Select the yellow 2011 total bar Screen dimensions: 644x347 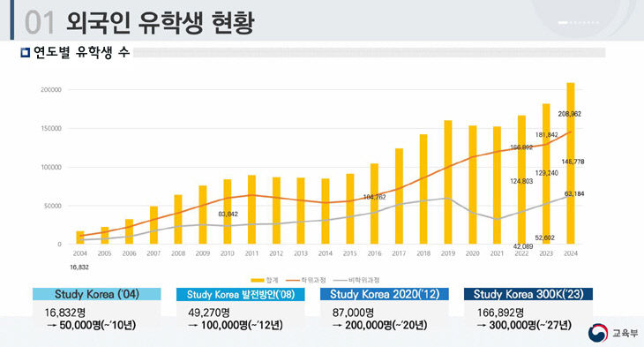251,209
